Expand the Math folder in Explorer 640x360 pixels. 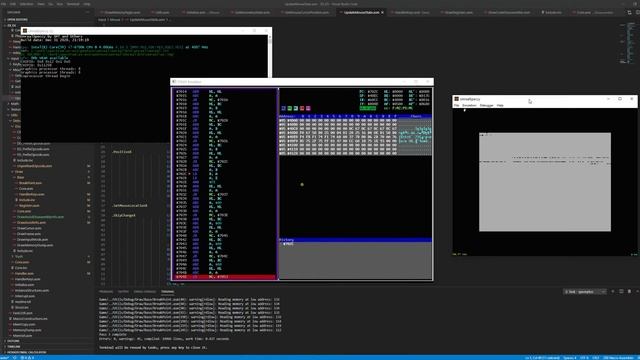coord(15,104)
